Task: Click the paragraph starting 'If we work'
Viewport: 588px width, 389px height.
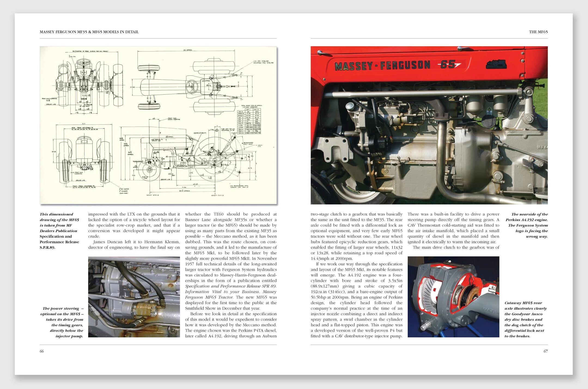Action: [356, 299]
